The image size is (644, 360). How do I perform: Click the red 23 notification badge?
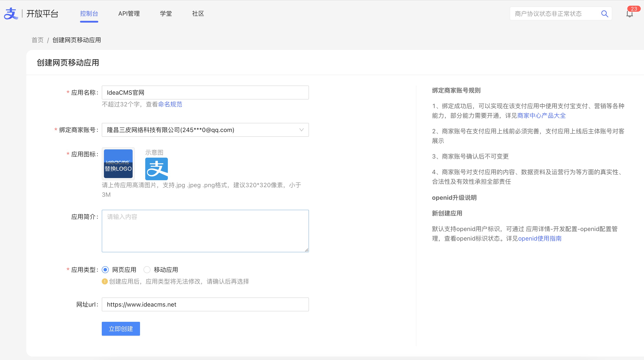634,9
